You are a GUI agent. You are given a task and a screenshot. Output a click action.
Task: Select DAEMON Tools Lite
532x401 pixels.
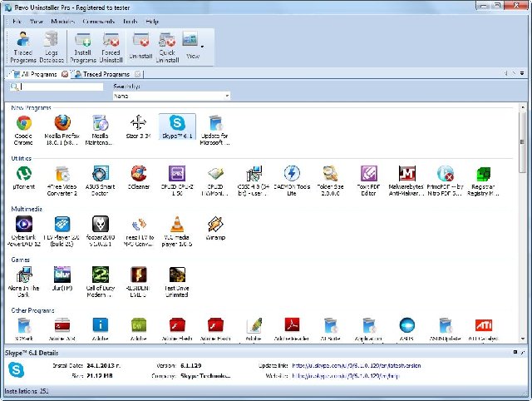[292, 181]
